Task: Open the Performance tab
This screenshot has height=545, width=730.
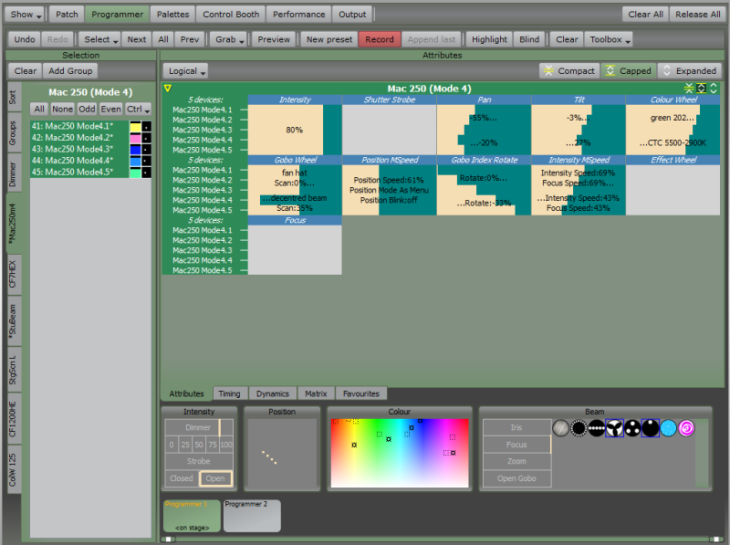Action: coord(299,14)
